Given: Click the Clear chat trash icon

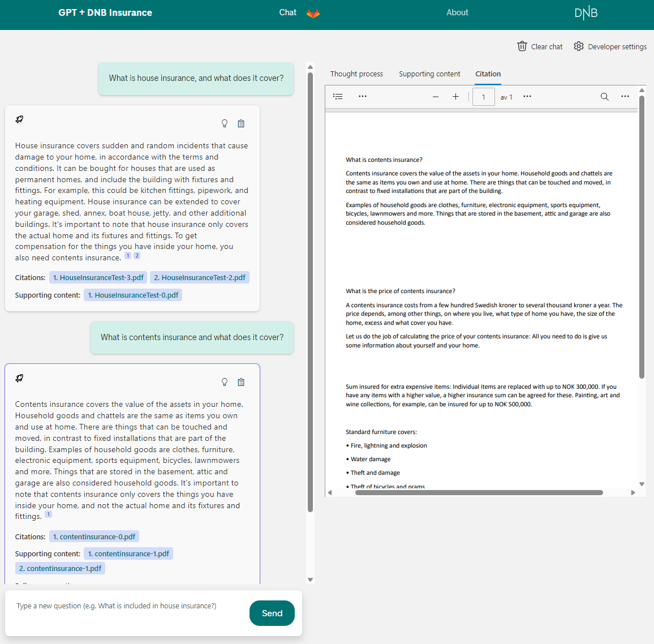Looking at the screenshot, I should 522,46.
